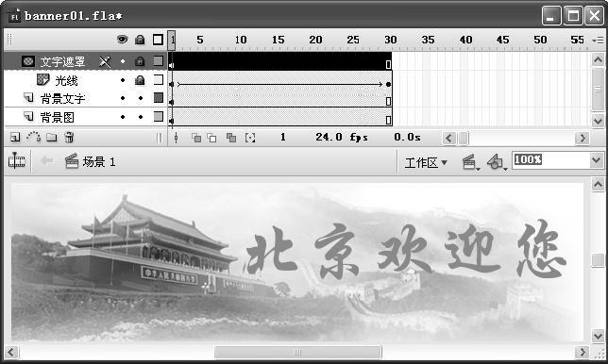
Task: Click the center frame icon
Action: (177, 138)
